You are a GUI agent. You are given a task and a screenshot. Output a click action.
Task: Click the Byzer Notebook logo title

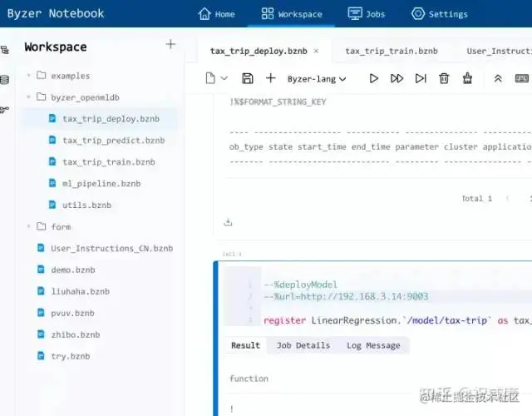click(56, 13)
